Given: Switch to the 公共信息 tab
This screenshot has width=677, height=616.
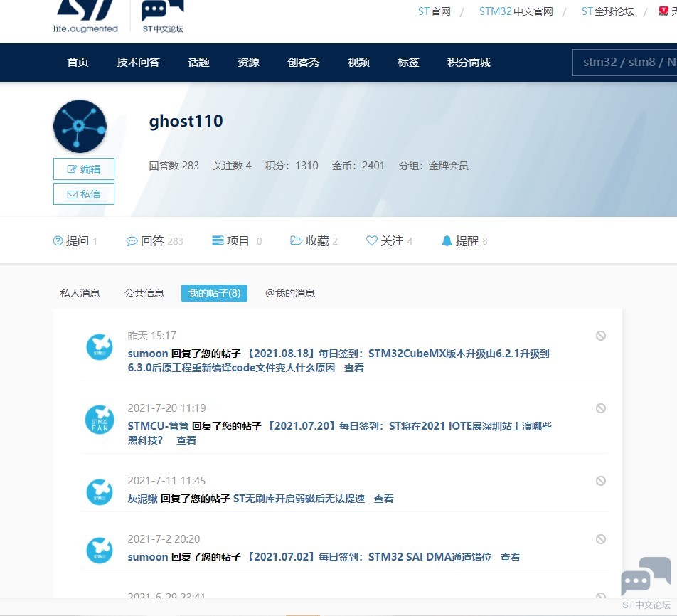Looking at the screenshot, I should (x=144, y=293).
